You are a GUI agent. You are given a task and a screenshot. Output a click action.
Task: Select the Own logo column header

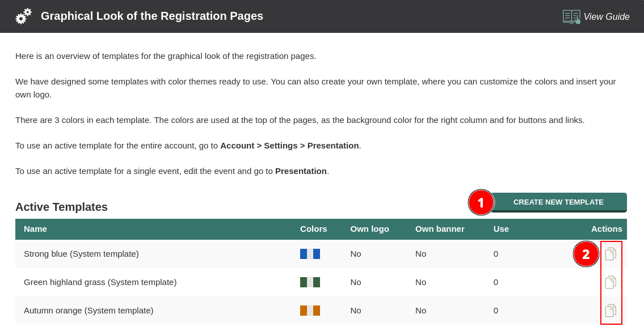369,229
